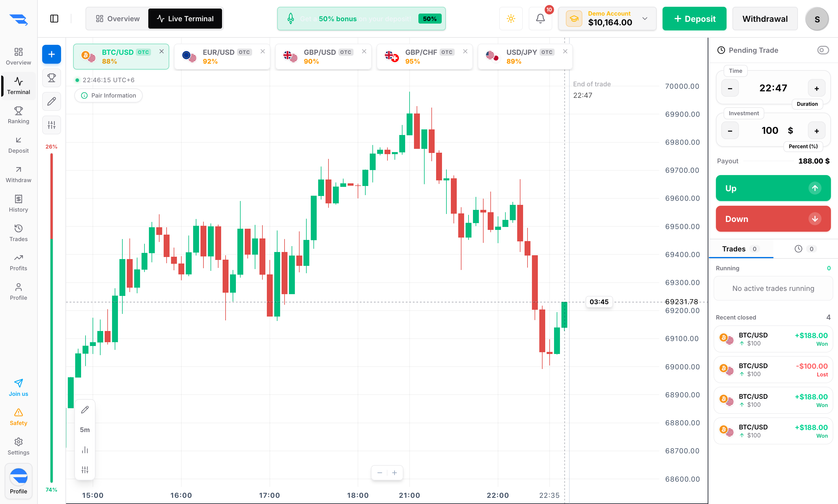Expand Pair Information panel
This screenshot has width=838, height=504.
pyautogui.click(x=109, y=95)
